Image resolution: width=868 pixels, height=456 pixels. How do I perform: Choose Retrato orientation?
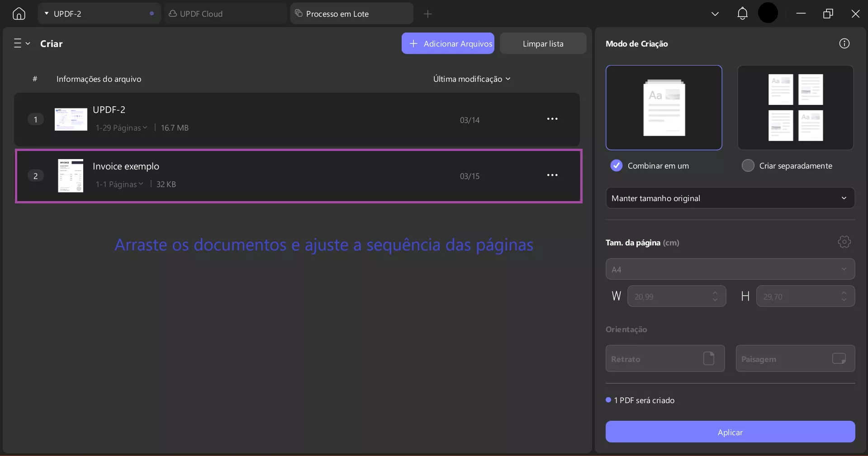tap(665, 358)
